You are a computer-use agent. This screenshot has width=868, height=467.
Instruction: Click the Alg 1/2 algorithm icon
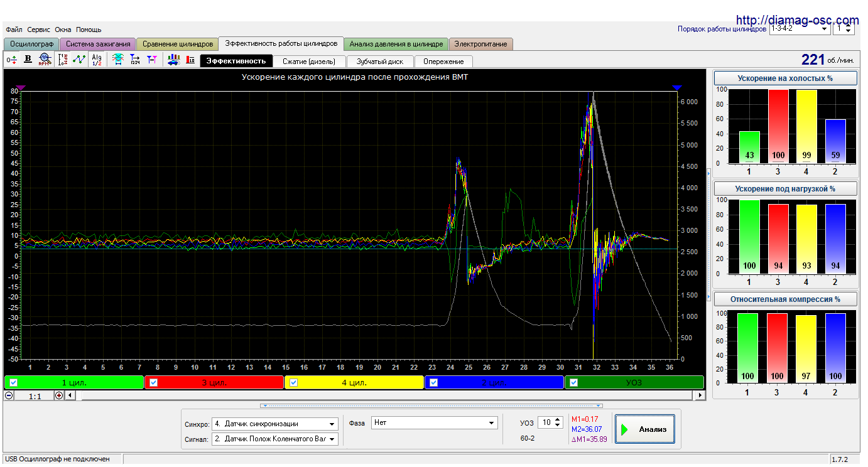(x=96, y=60)
